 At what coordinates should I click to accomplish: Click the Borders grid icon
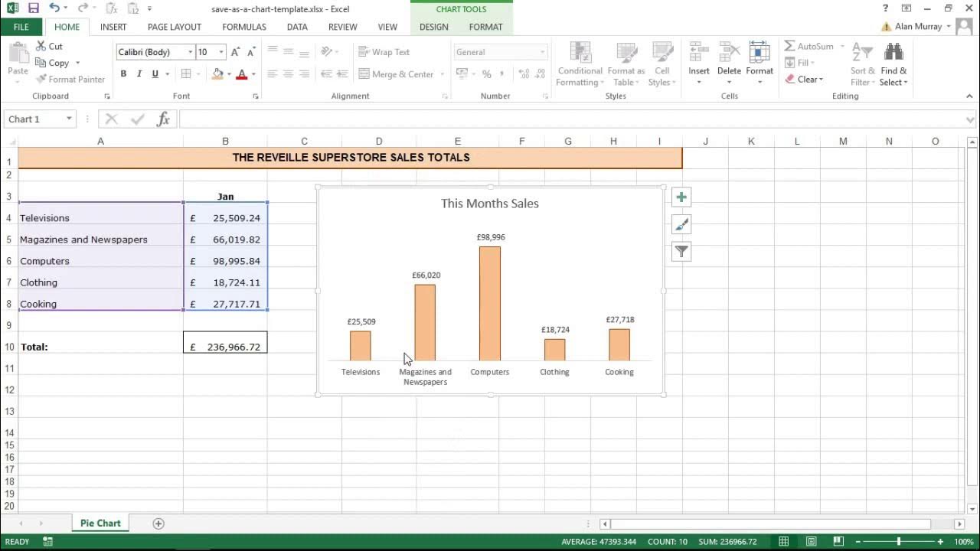pos(186,74)
